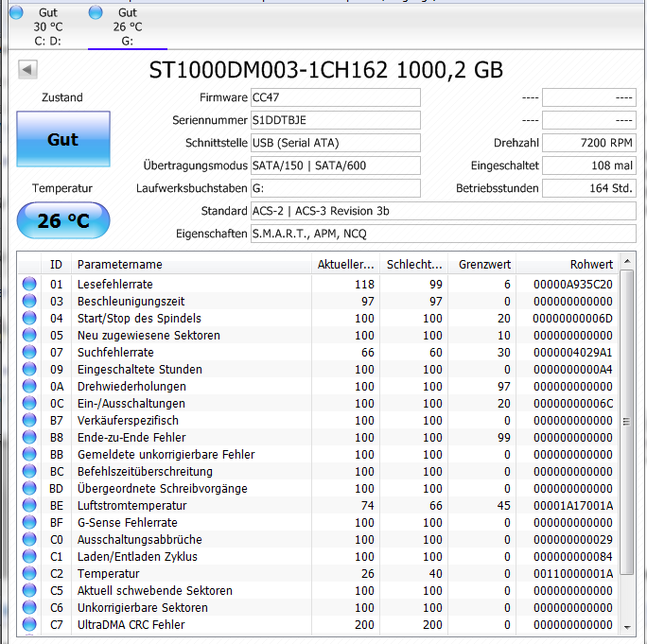Click the Grenzwert 97 of Drehwiederholungen
This screenshot has width=647, height=644.
pyautogui.click(x=503, y=387)
